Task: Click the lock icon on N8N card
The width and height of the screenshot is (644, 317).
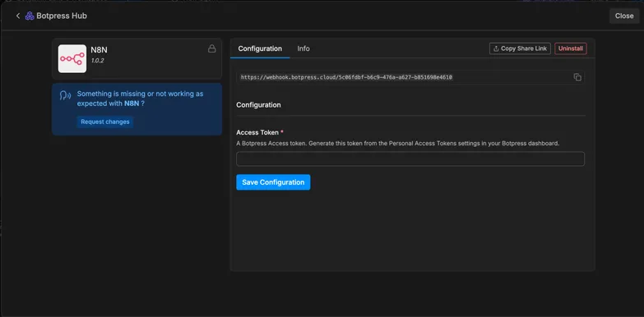Action: pos(212,48)
